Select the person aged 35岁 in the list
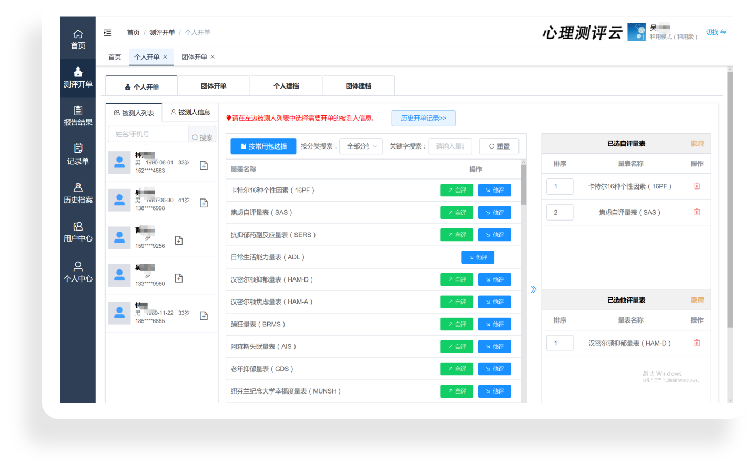 coord(162,313)
